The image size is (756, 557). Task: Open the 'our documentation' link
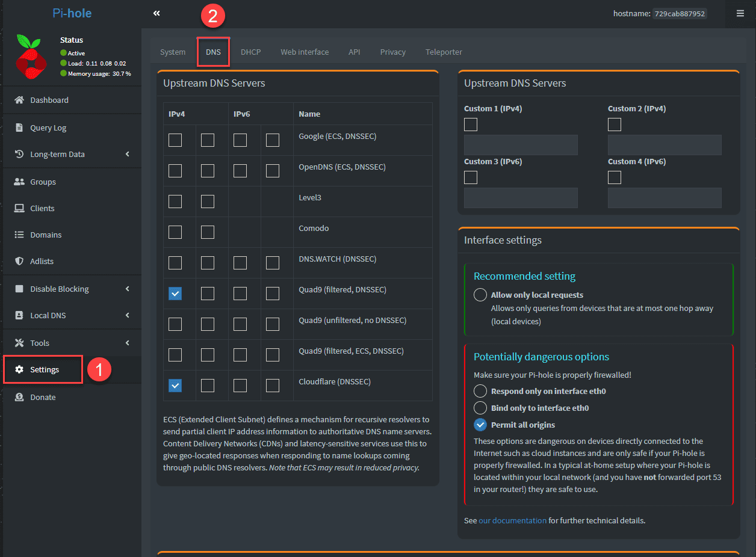pyautogui.click(x=513, y=520)
